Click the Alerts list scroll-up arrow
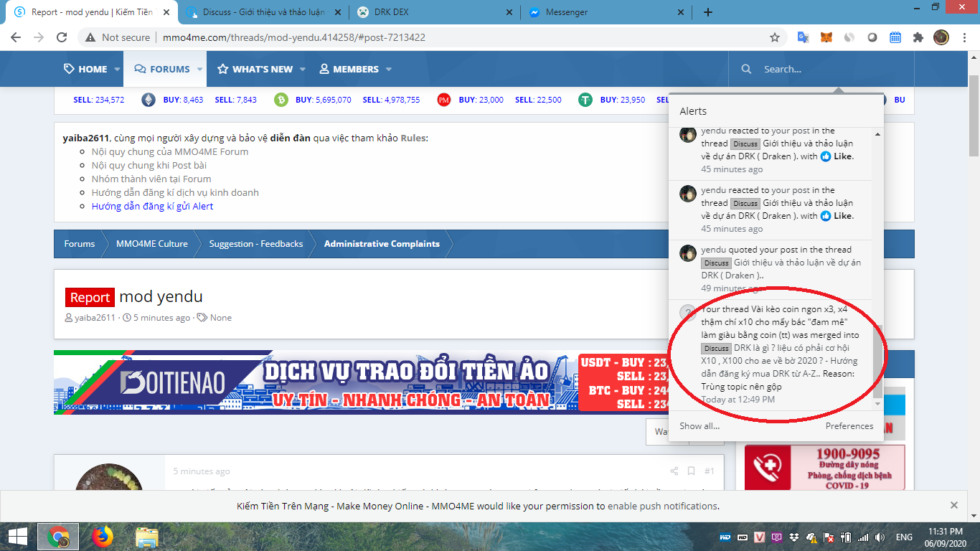 [877, 133]
